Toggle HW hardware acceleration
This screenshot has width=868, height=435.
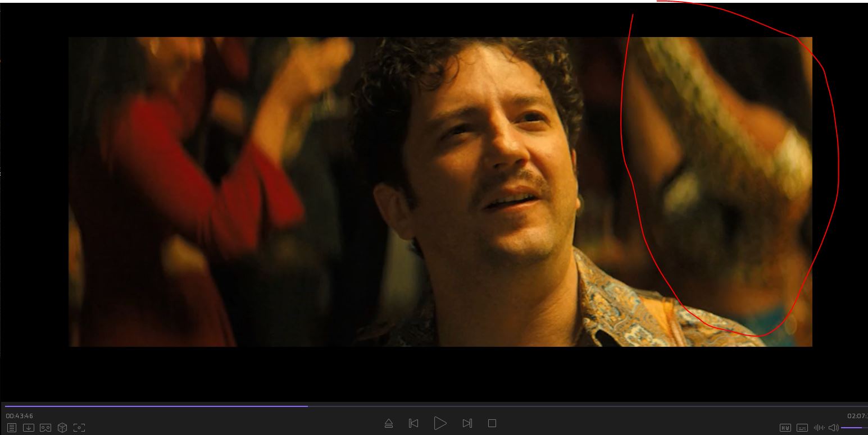[785, 428]
